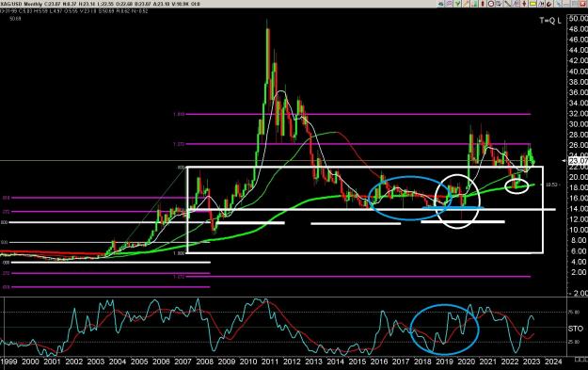The height and width of the screenshot is (370, 588).
Task: Click the black round gauge toolbar icon
Action: point(549,4)
